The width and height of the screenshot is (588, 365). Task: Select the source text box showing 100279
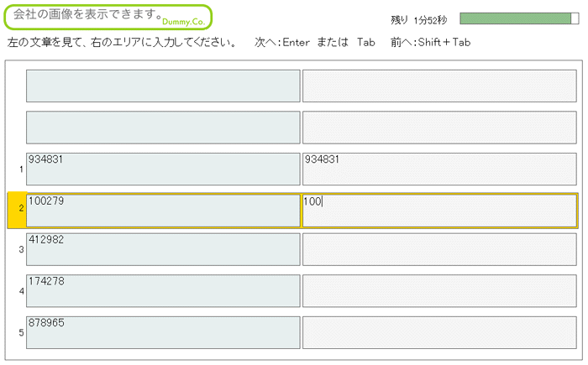click(163, 211)
